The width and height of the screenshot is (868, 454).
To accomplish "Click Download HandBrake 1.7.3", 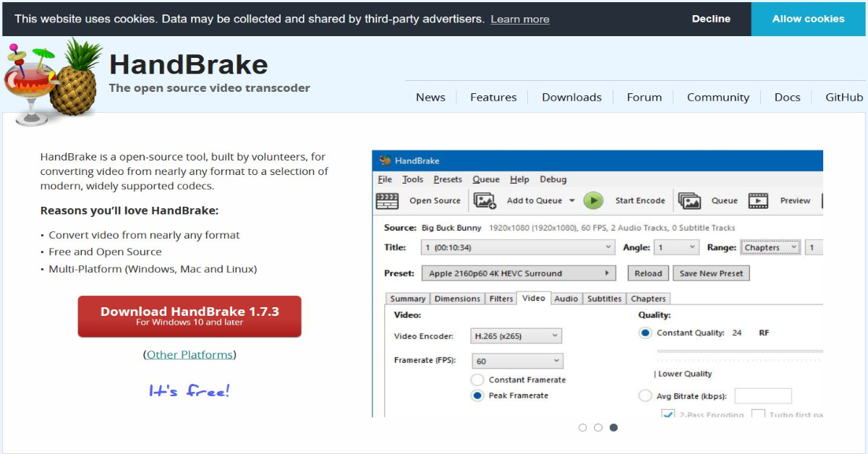I will click(x=190, y=316).
